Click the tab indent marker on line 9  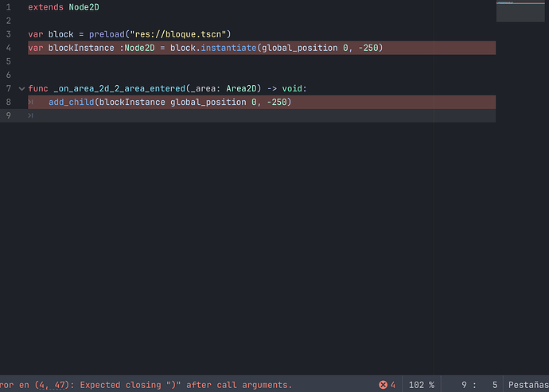click(31, 116)
